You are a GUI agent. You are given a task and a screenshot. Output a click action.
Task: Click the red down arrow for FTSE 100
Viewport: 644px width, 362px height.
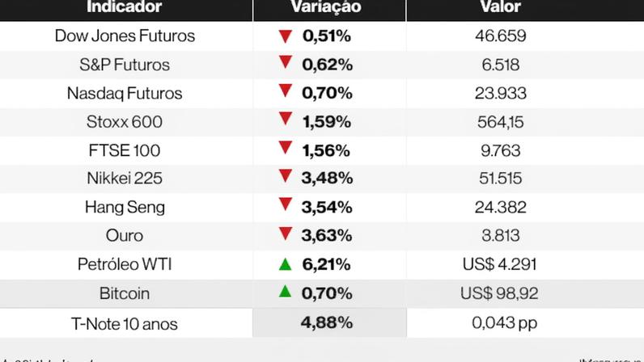coord(284,149)
